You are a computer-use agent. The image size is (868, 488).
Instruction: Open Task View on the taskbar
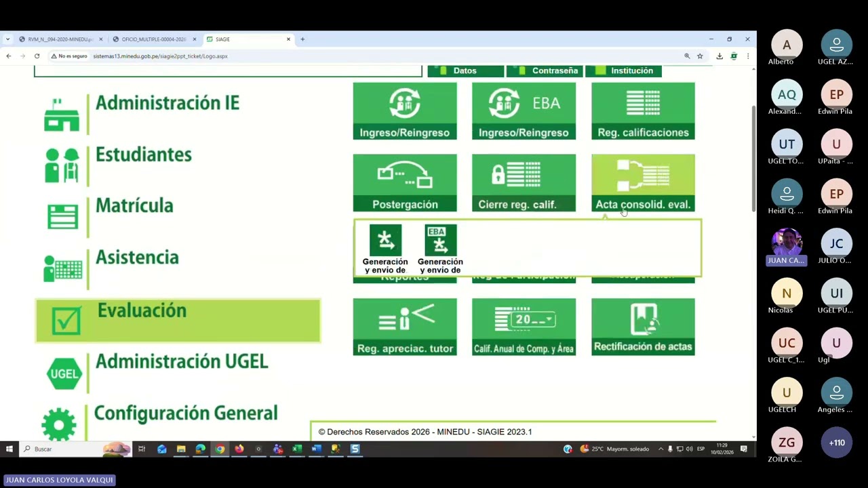tap(142, 449)
